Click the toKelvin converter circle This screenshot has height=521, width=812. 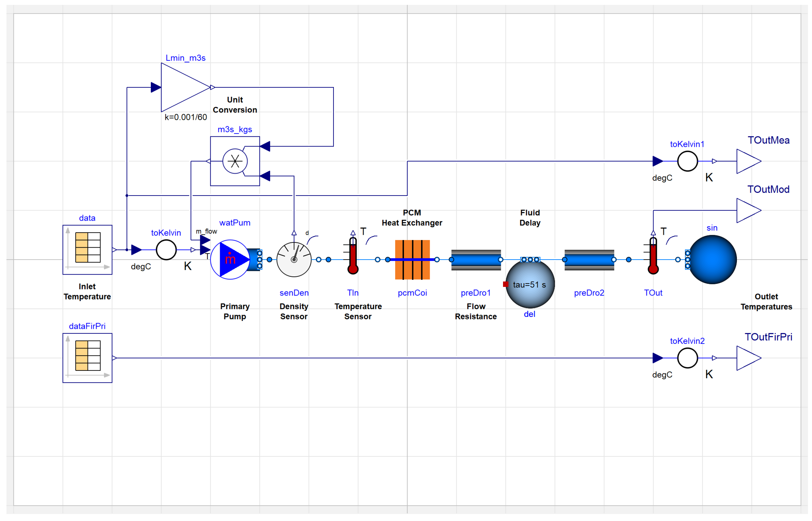point(166,250)
